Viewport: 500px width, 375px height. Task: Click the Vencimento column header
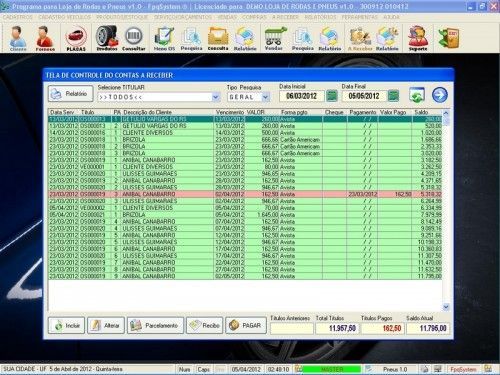point(229,112)
